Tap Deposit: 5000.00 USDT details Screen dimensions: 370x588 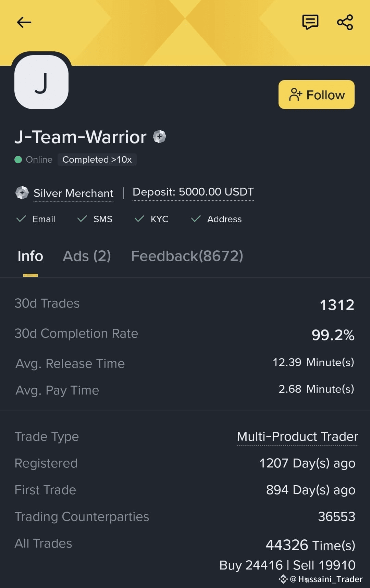(193, 192)
